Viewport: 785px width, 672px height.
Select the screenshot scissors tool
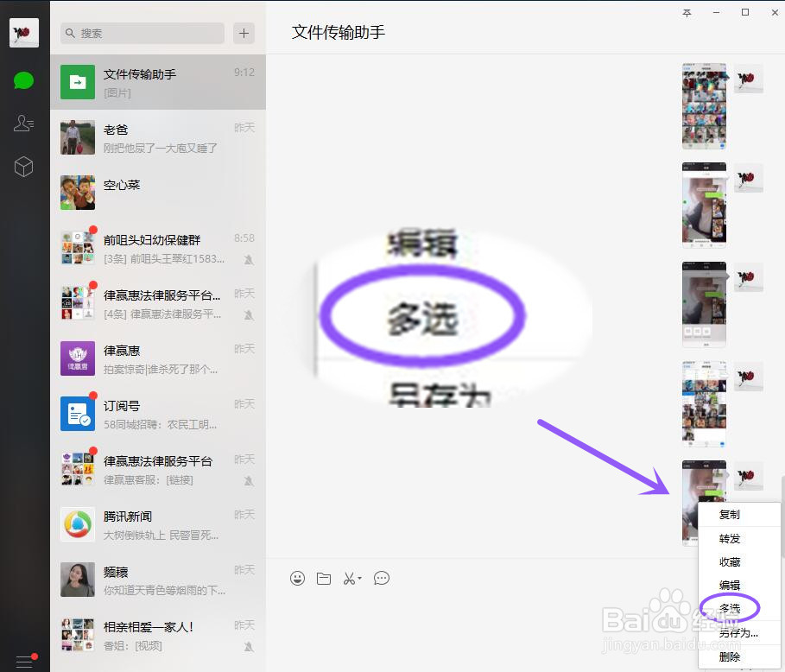click(349, 578)
